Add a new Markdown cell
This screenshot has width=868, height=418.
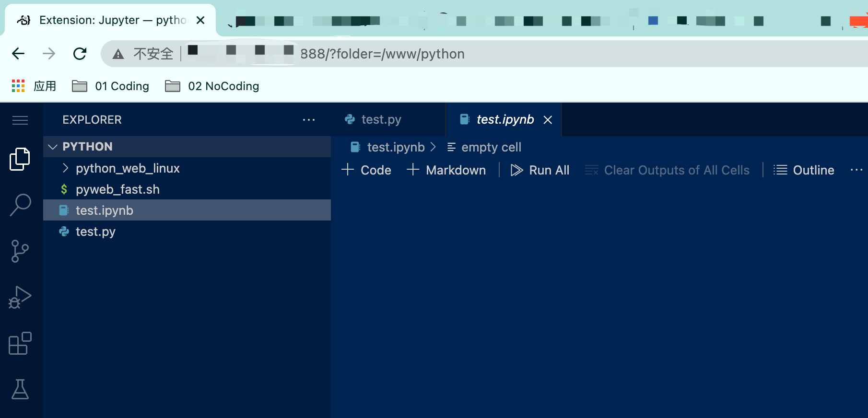(x=446, y=170)
